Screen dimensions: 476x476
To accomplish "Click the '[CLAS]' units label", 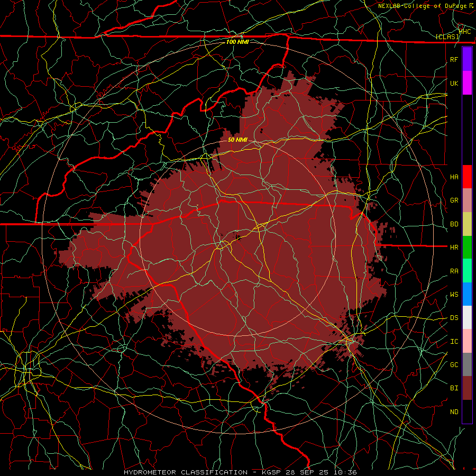I will (x=447, y=36).
